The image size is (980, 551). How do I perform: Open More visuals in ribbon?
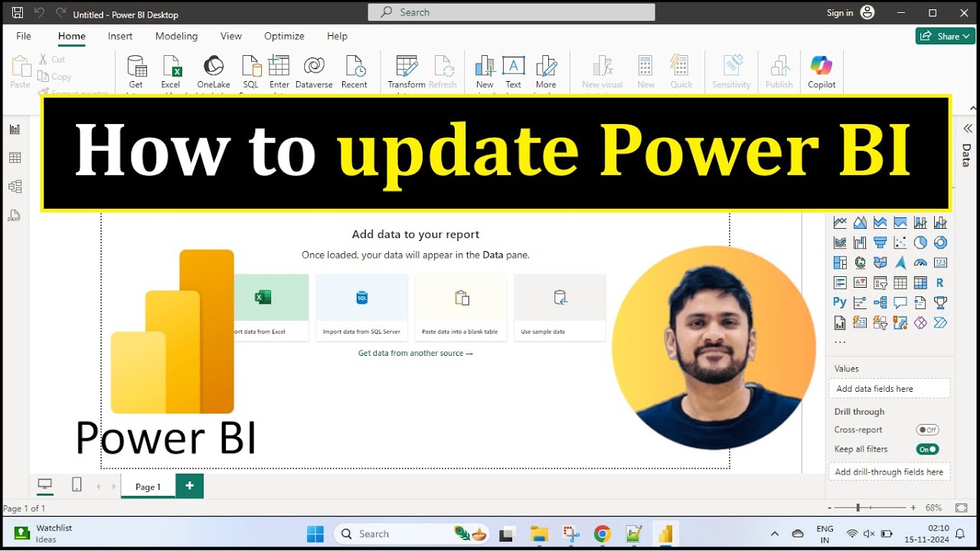(546, 73)
